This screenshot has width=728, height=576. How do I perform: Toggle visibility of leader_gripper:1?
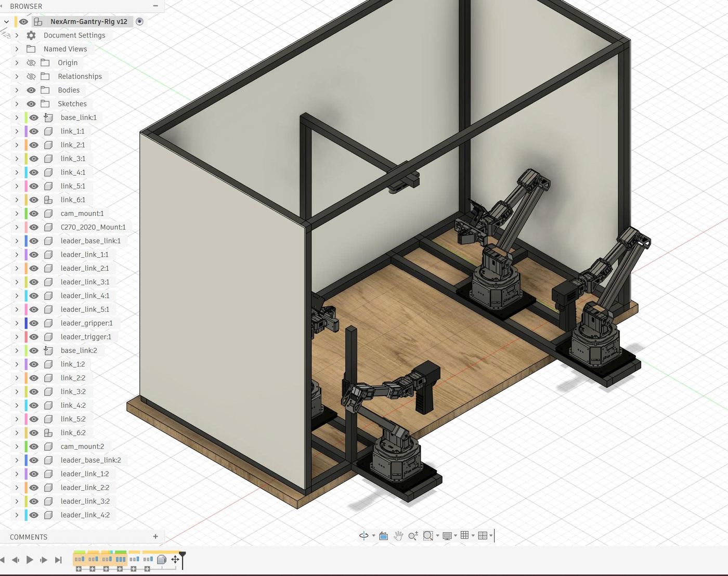[34, 323]
